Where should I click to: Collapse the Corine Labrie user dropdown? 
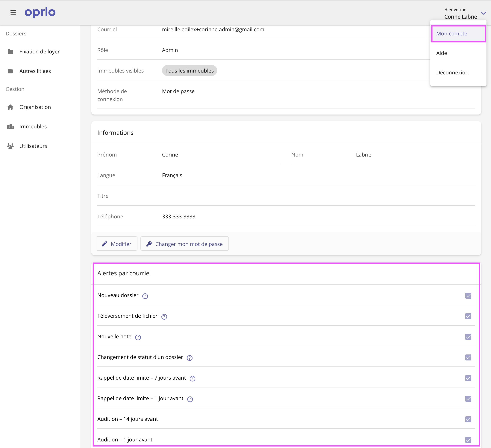pyautogui.click(x=483, y=13)
